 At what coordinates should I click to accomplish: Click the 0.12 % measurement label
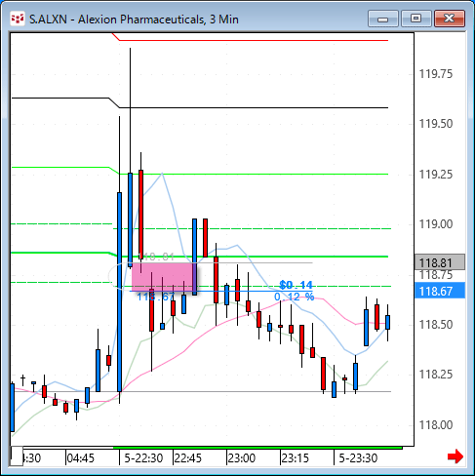tap(295, 297)
